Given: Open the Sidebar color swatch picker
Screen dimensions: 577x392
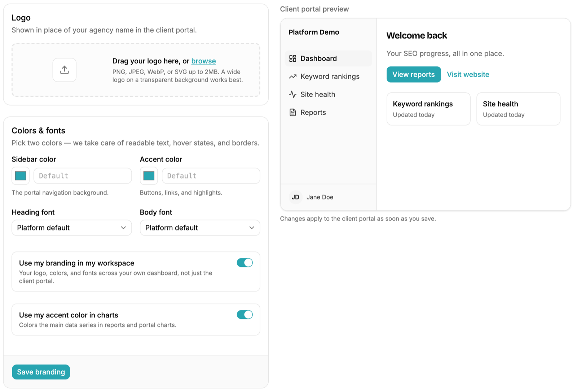Looking at the screenshot, I should 21,176.
